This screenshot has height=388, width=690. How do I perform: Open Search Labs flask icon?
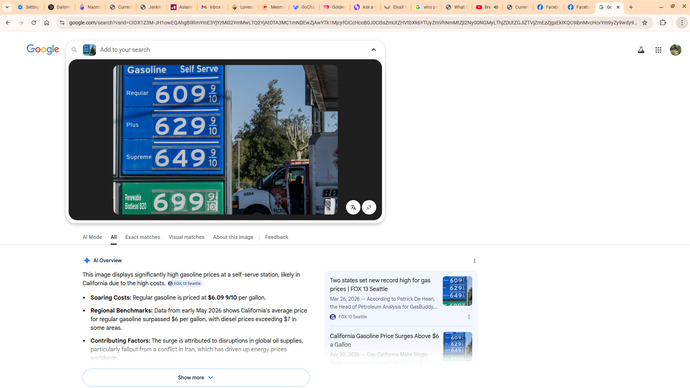pos(641,50)
